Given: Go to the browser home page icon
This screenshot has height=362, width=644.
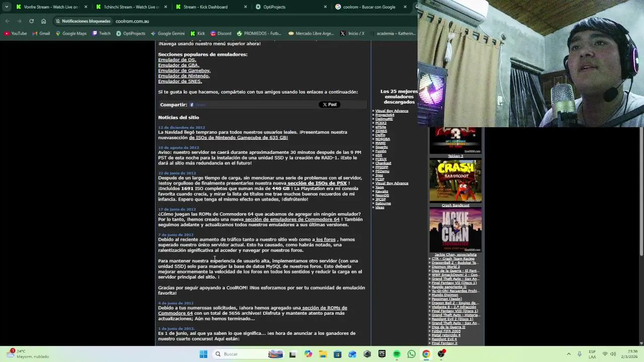Looking at the screenshot, I should pos(44,21).
